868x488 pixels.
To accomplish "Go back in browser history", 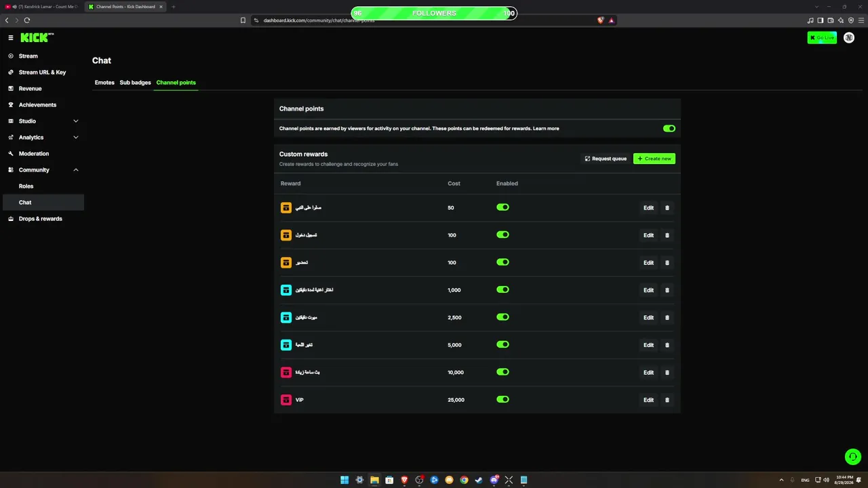I will 7,20.
